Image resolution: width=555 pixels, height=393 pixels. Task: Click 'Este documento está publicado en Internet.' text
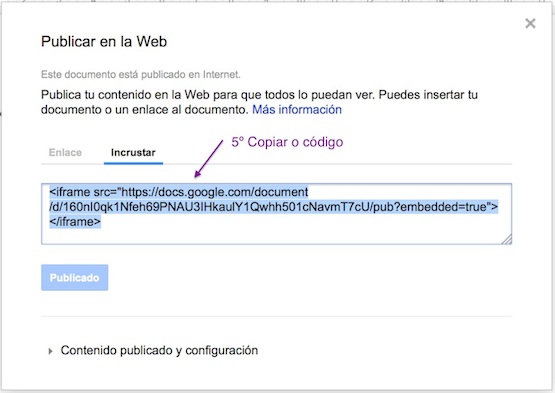coord(141,74)
